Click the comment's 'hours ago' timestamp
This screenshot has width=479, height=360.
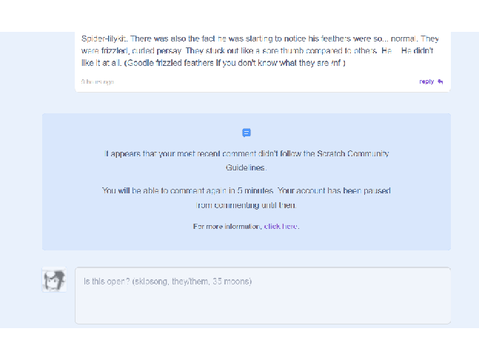point(97,82)
